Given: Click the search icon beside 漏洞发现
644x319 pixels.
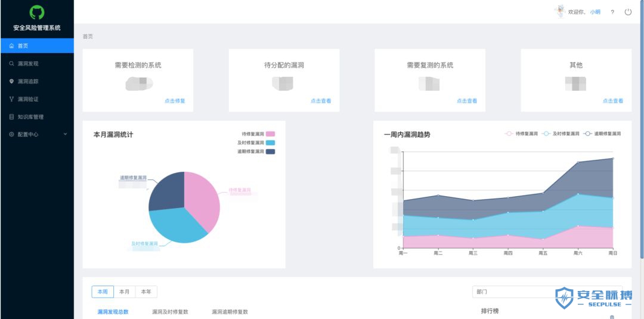Looking at the screenshot, I should click(x=12, y=63).
